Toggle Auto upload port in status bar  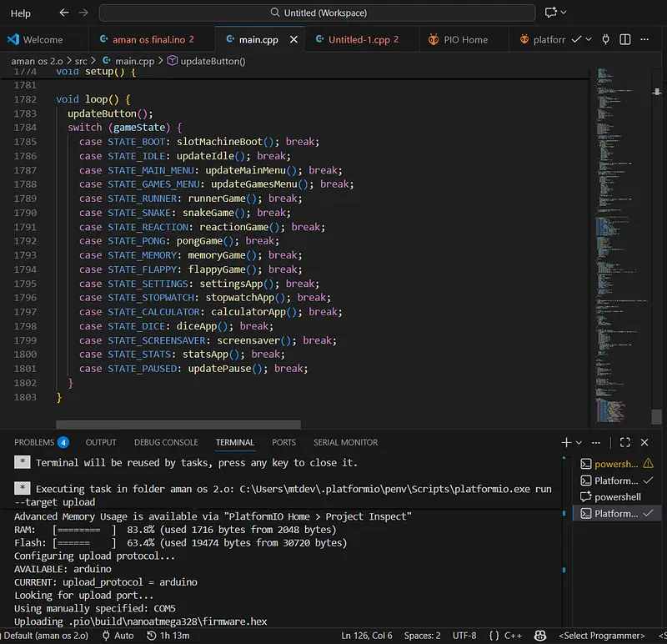118,636
